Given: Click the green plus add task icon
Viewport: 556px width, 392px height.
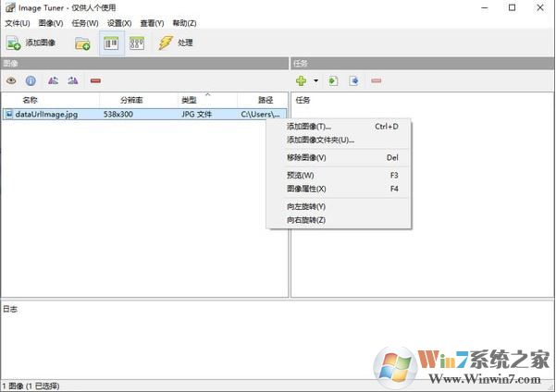Looking at the screenshot, I should [301, 80].
